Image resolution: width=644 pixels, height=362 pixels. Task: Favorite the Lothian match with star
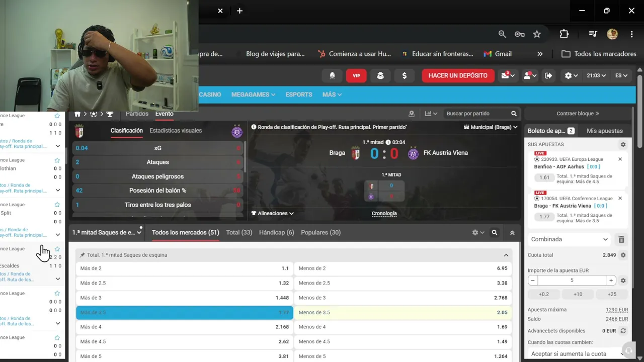point(57,160)
